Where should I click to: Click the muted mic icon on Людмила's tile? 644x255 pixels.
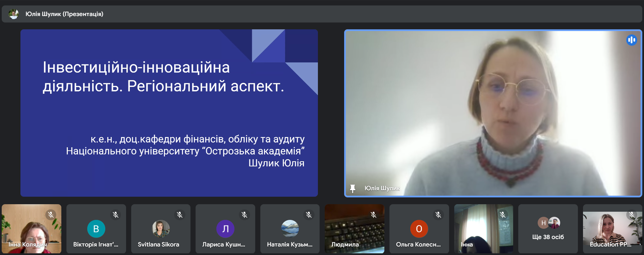pos(373,215)
